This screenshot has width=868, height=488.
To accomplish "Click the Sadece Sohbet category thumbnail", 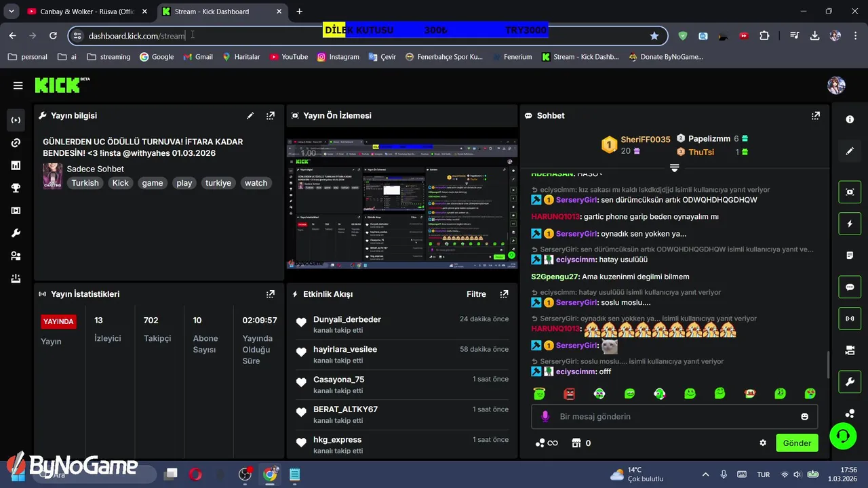I will pyautogui.click(x=52, y=176).
